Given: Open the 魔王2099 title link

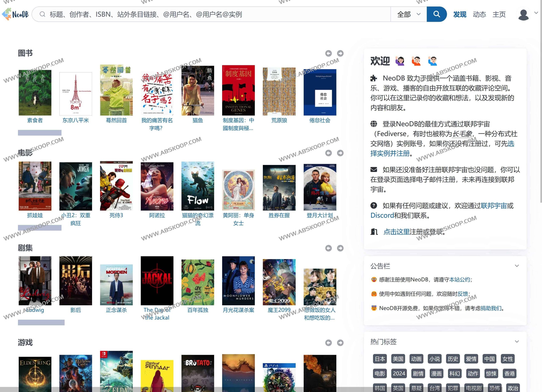Looking at the screenshot, I should [x=279, y=310].
